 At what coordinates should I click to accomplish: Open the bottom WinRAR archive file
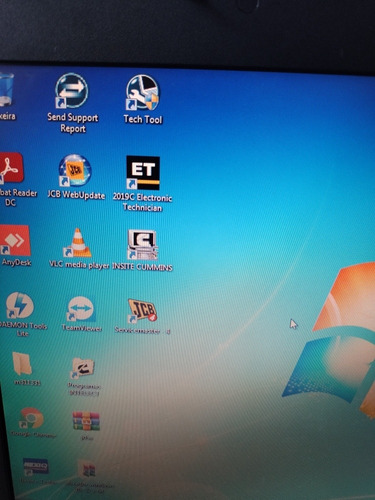click(x=87, y=469)
